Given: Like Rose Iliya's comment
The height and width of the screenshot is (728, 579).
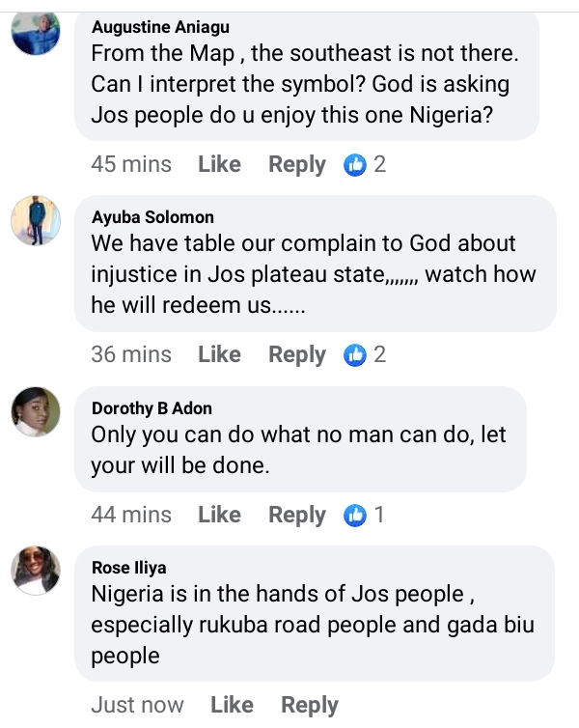Looking at the screenshot, I should (232, 706).
